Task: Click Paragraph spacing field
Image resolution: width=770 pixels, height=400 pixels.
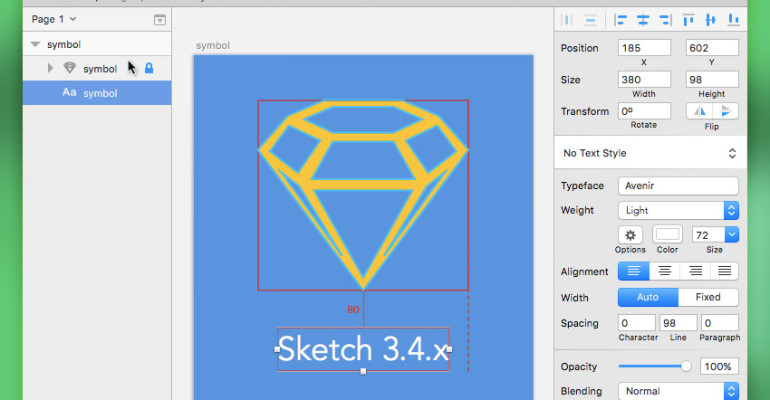Action: (719, 323)
